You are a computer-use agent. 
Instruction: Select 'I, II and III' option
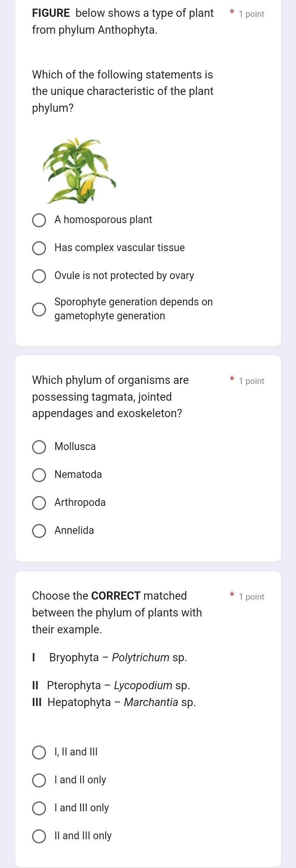point(39,752)
